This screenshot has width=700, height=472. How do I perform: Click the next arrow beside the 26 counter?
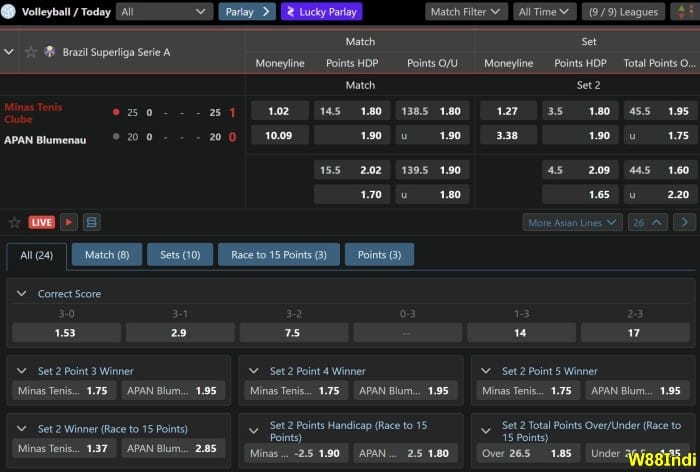click(684, 222)
